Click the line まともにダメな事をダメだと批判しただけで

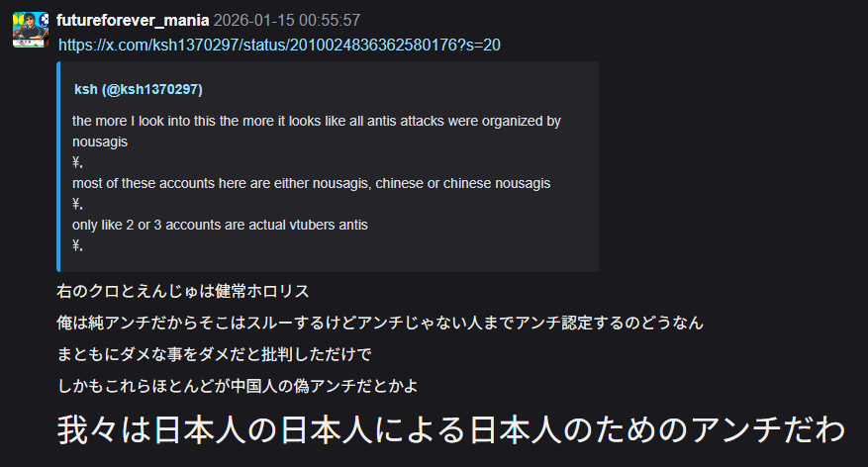click(214, 354)
